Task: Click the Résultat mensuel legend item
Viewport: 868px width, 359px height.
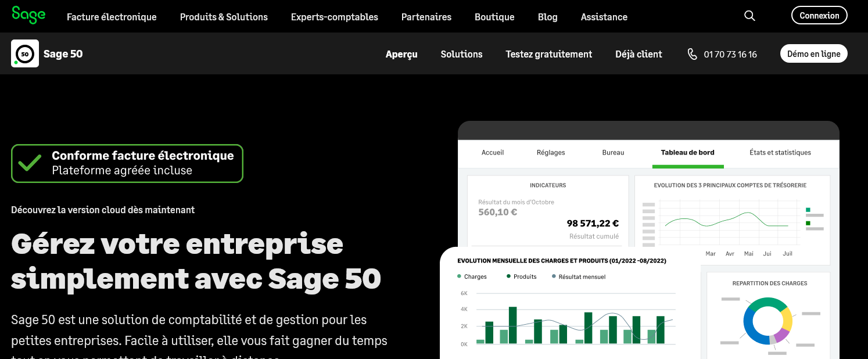Action: (579, 277)
